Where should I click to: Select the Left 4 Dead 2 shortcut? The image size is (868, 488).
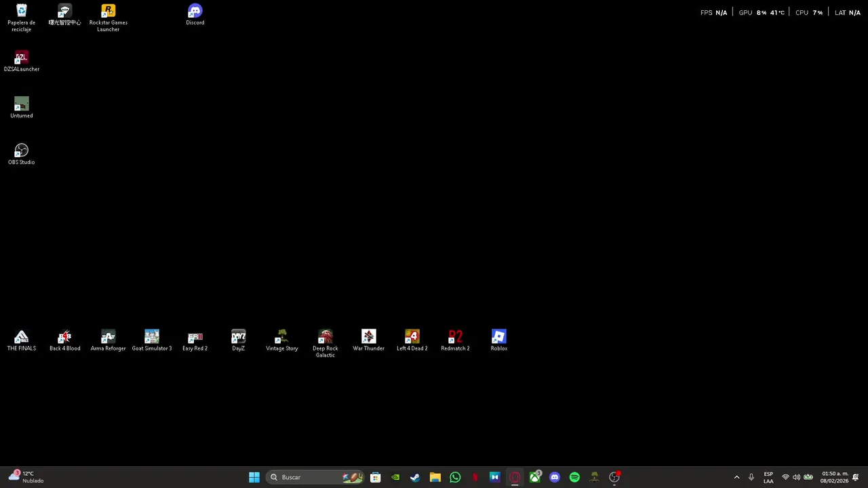point(412,341)
